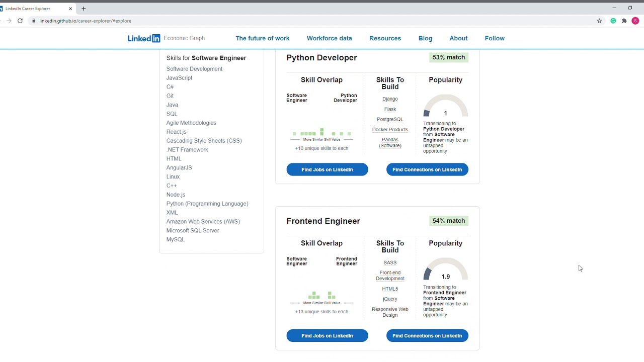Image resolution: width=644 pixels, height=362 pixels.
Task: Click Python Developer skill overlap chart
Action: (322, 133)
